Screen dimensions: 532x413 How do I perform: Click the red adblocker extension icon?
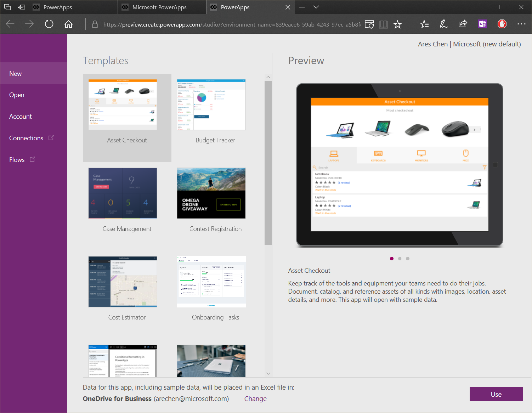(x=502, y=24)
